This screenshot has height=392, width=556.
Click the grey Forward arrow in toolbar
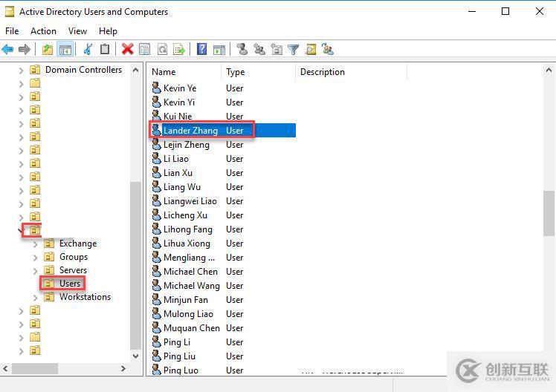pos(25,49)
